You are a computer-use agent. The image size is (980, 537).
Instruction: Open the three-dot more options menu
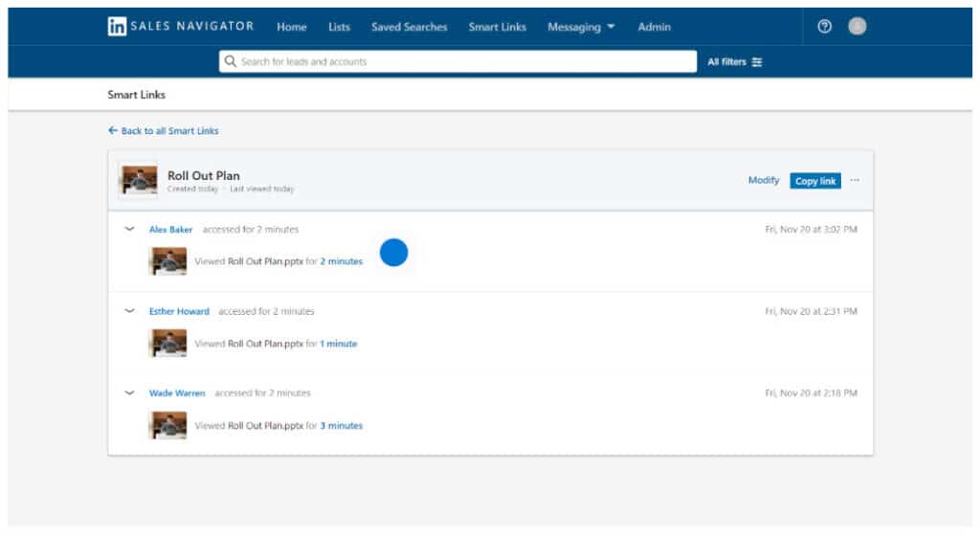(855, 180)
